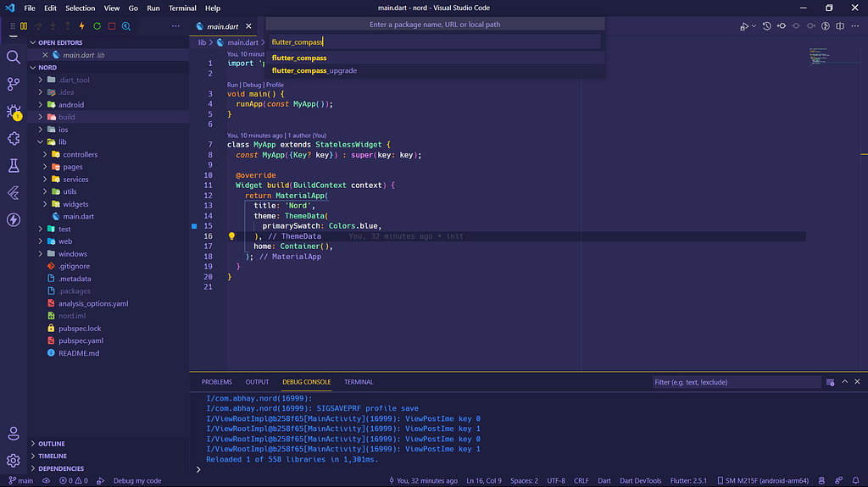This screenshot has height=487, width=868.
Task: Maximize the bottom panel
Action: tap(845, 382)
